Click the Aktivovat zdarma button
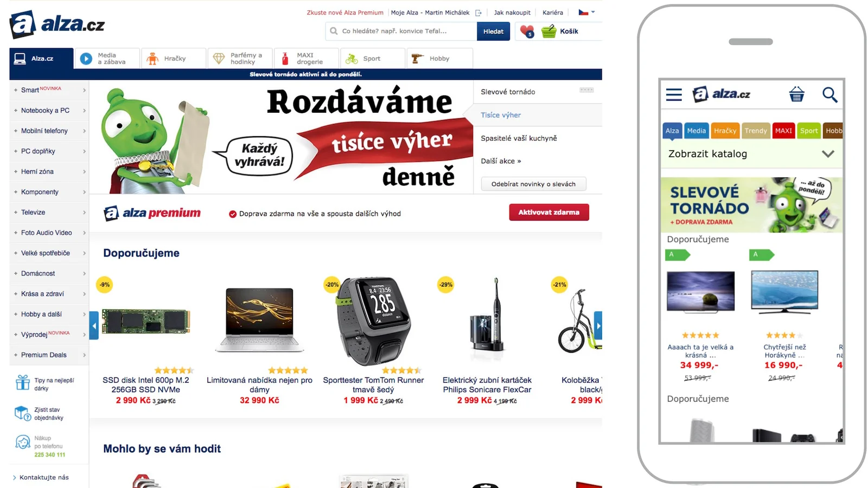 549,212
